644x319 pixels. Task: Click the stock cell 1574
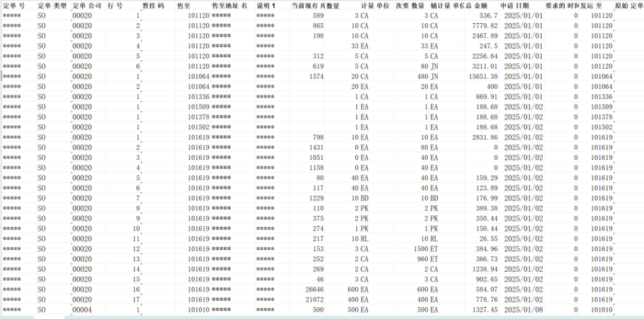(x=316, y=77)
